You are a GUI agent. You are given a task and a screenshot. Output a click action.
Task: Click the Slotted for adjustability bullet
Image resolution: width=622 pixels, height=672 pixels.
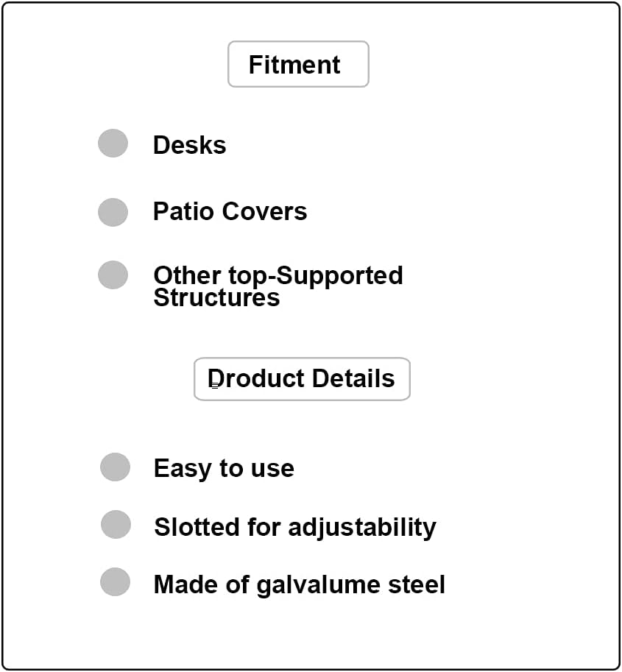(116, 525)
